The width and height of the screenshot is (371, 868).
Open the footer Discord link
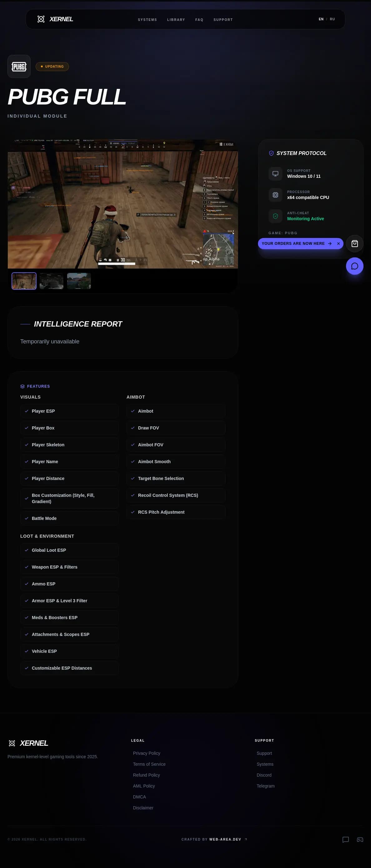coord(264,775)
